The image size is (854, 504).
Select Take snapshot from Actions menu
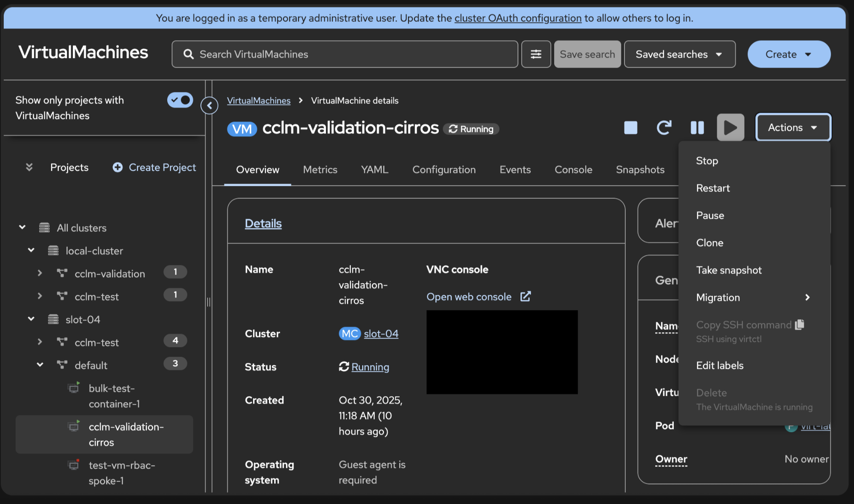(x=729, y=270)
